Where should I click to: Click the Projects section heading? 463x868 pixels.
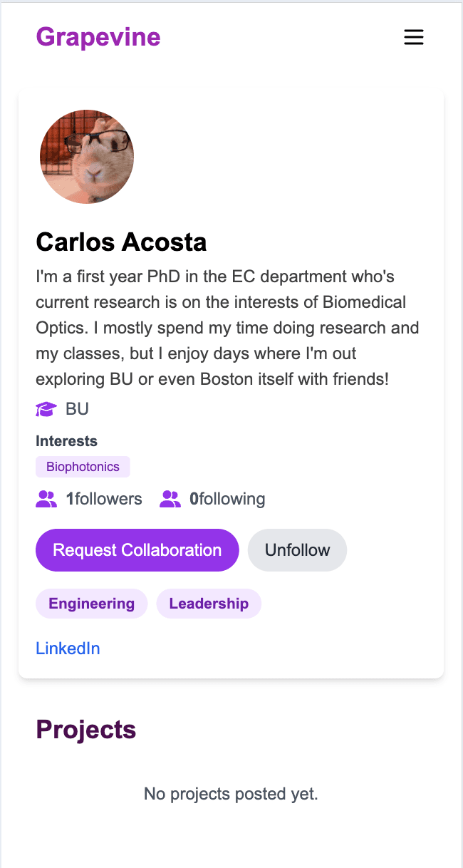[x=86, y=730]
